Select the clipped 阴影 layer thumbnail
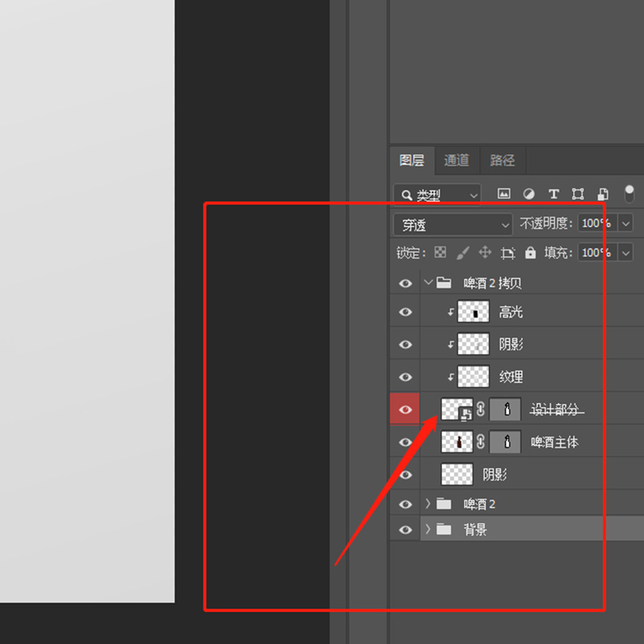This screenshot has height=644, width=644. [x=473, y=343]
